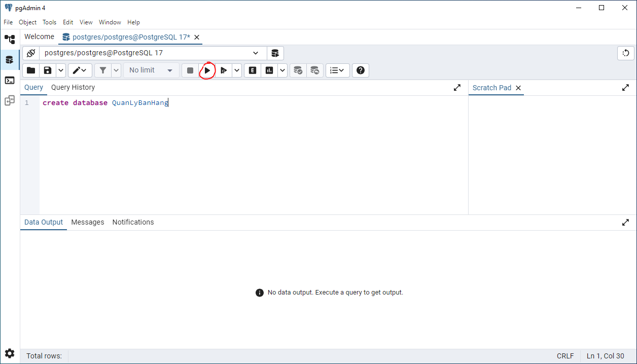The width and height of the screenshot is (637, 364).
Task: Open PSQL Tool in left sidebar
Action: [10, 80]
